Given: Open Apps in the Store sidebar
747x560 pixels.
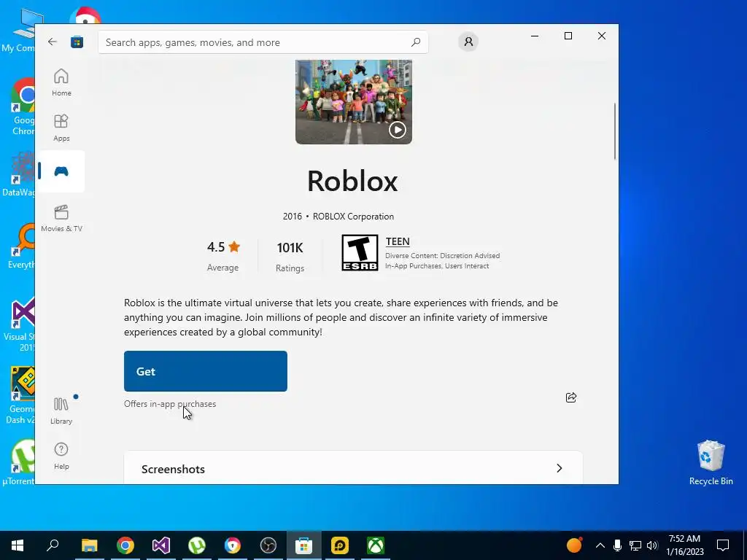Looking at the screenshot, I should point(61,128).
